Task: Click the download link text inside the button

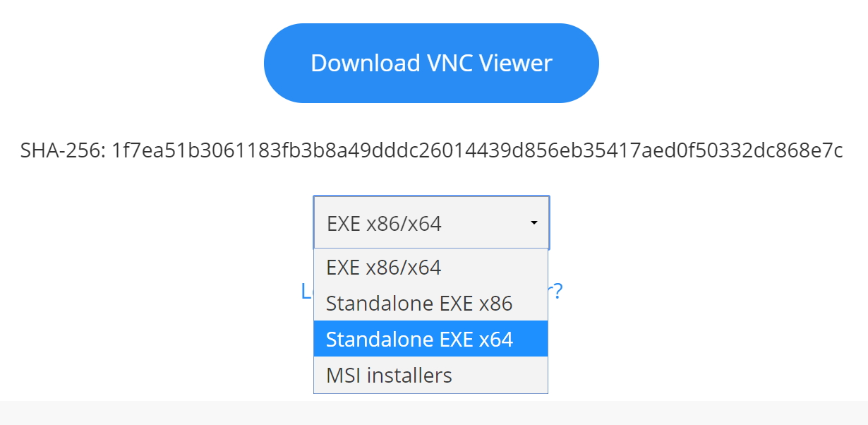Action: coord(430,62)
